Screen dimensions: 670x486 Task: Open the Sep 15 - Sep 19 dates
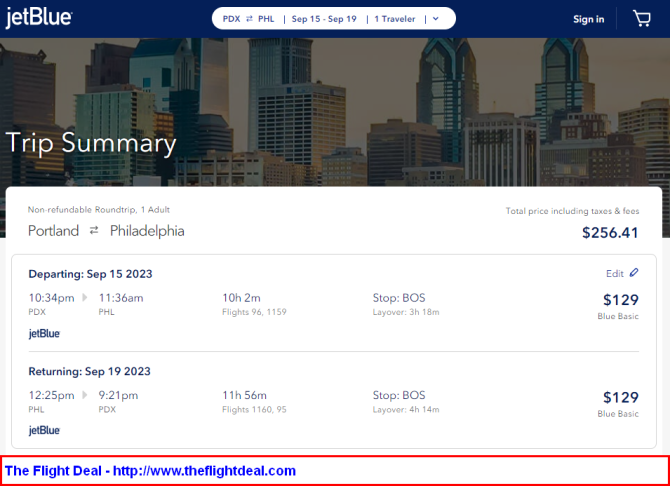coord(324,19)
